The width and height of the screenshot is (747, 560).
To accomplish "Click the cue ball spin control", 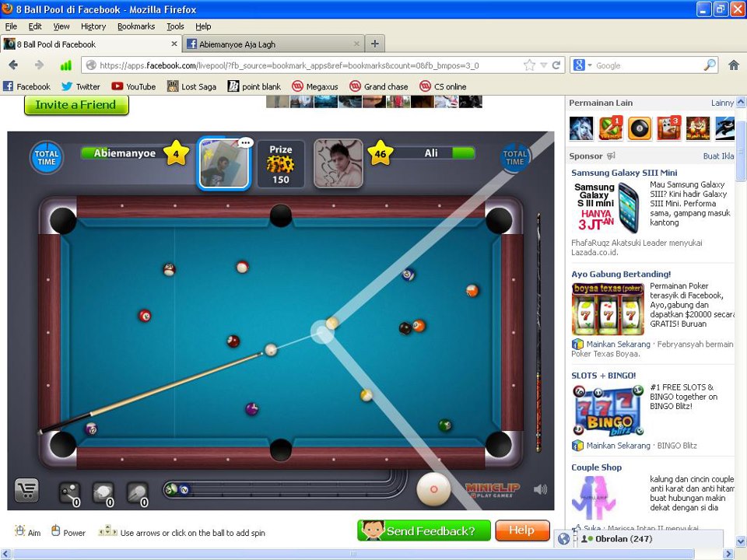I will click(433, 489).
